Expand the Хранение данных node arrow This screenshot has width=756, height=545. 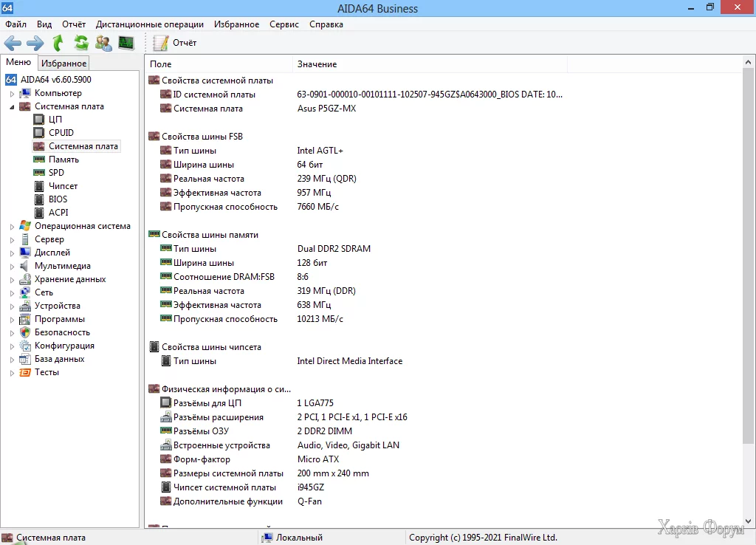[x=12, y=279]
